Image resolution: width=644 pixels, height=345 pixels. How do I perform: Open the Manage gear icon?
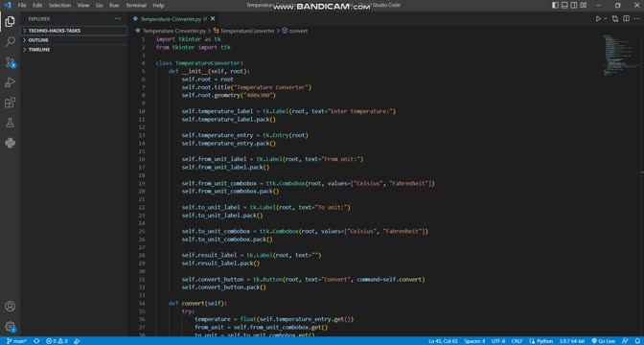pyautogui.click(x=11, y=327)
